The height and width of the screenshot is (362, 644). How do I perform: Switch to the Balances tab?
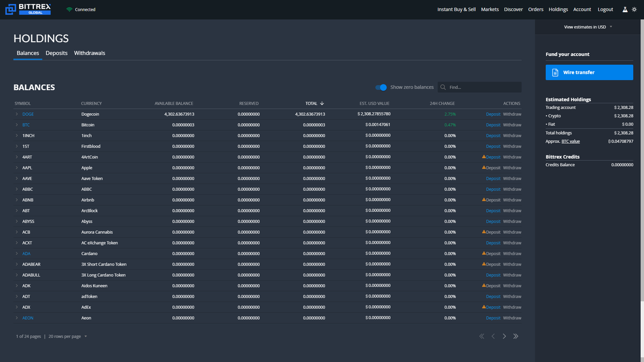pyautogui.click(x=28, y=53)
